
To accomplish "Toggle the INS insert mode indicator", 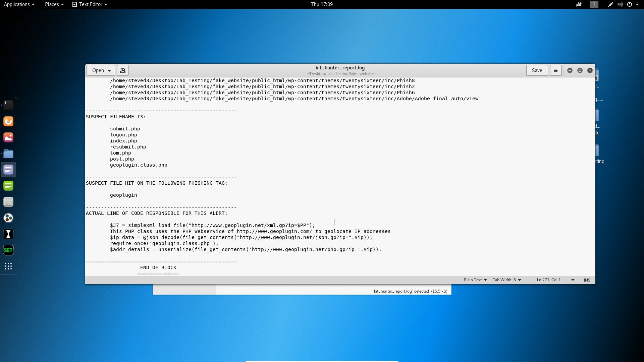I will click(587, 280).
